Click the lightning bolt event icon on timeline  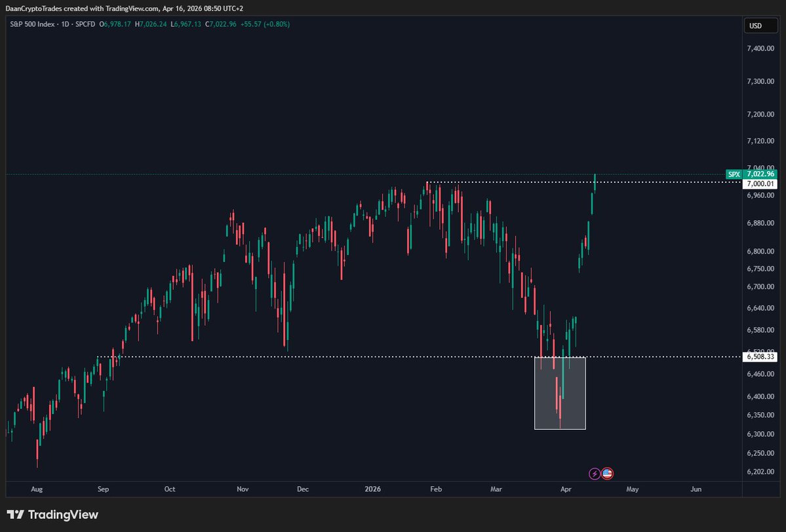(594, 473)
